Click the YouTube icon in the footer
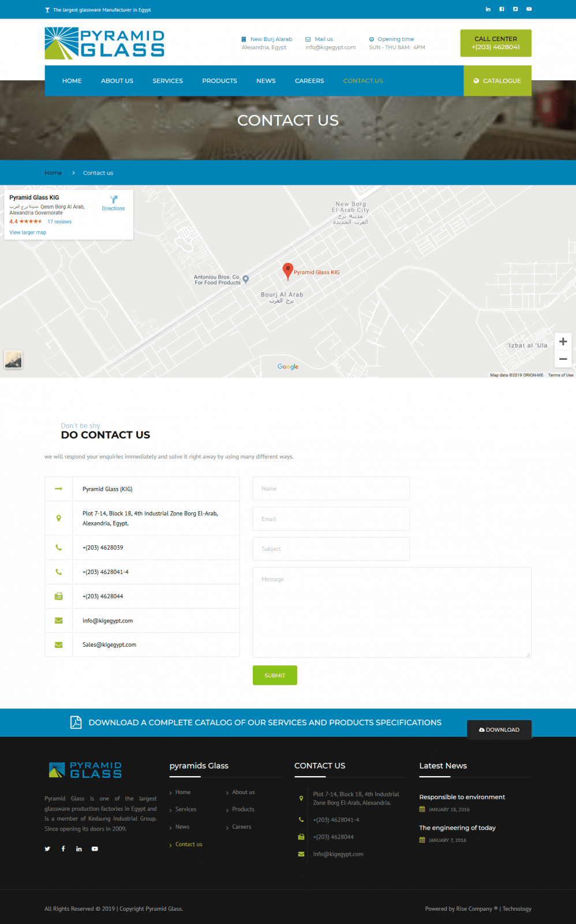Viewport: 576px width, 924px height. point(95,848)
